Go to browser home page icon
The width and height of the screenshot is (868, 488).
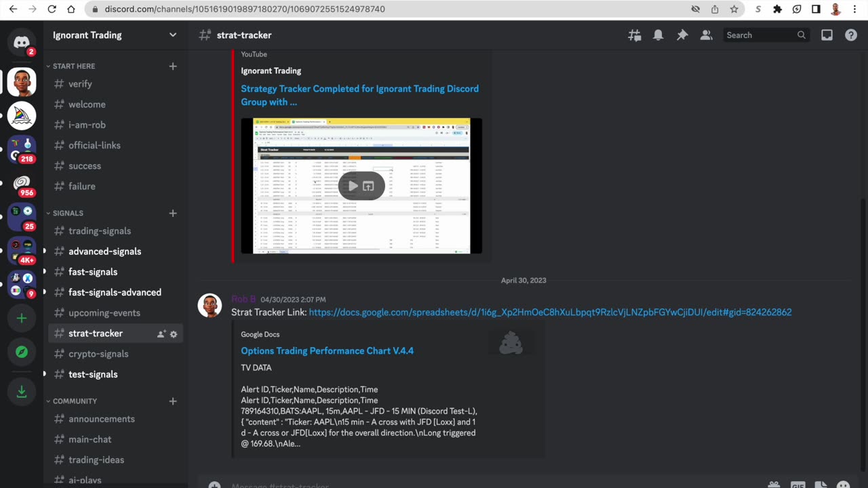point(71,9)
